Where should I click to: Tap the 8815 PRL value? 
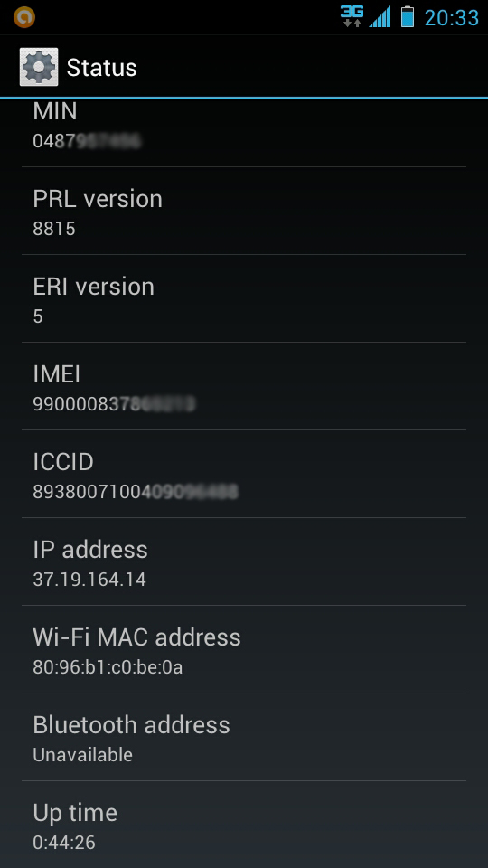[x=54, y=229]
